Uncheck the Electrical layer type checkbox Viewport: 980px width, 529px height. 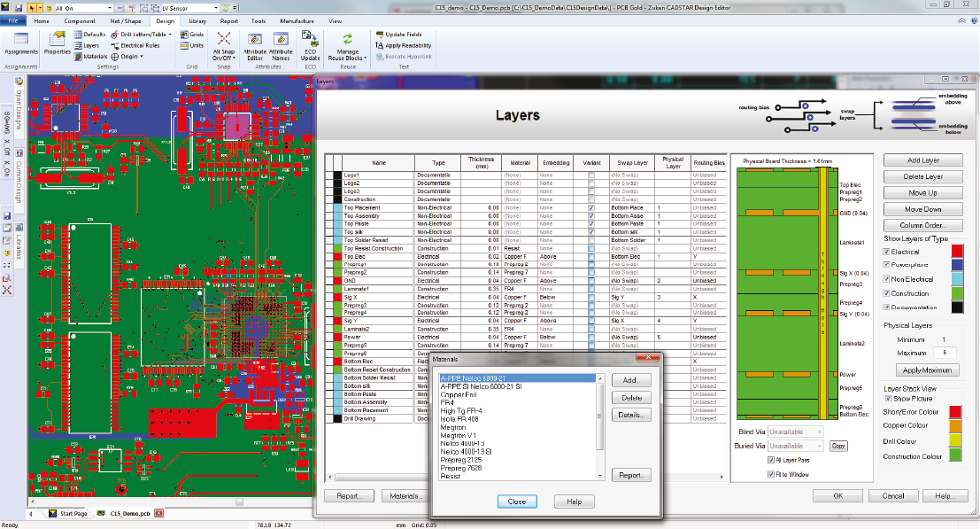887,252
